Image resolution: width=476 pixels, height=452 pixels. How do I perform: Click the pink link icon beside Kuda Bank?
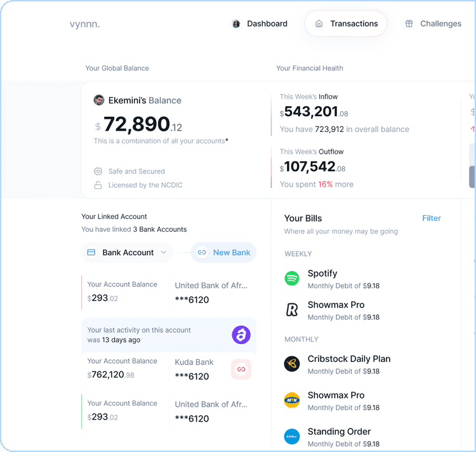pyautogui.click(x=241, y=369)
